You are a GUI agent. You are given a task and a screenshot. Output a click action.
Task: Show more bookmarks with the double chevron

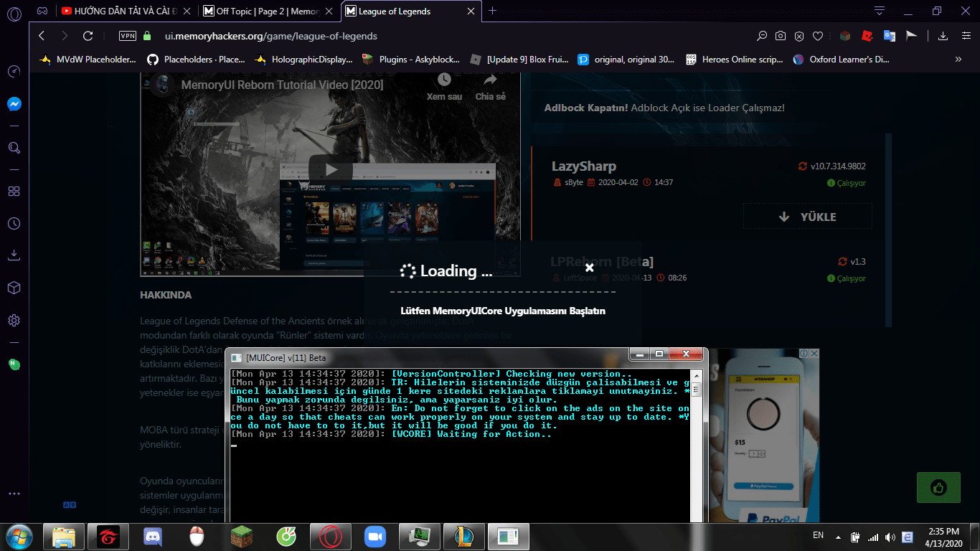tap(958, 60)
